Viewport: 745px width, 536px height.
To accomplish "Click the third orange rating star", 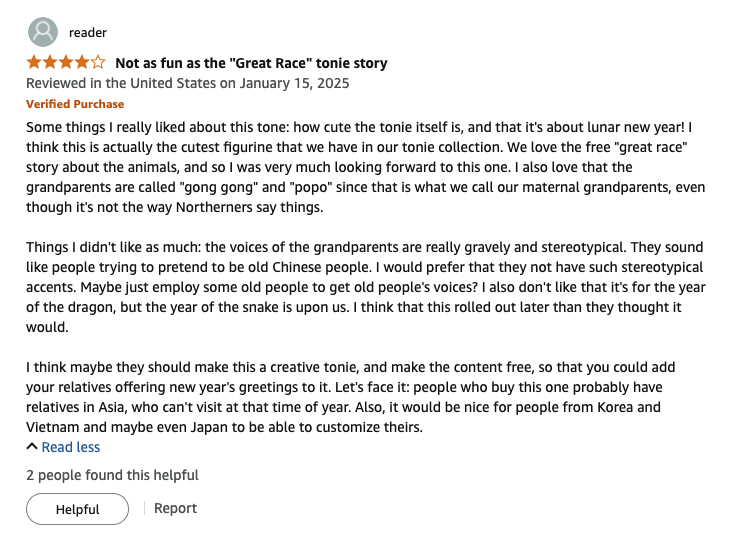I will point(66,62).
